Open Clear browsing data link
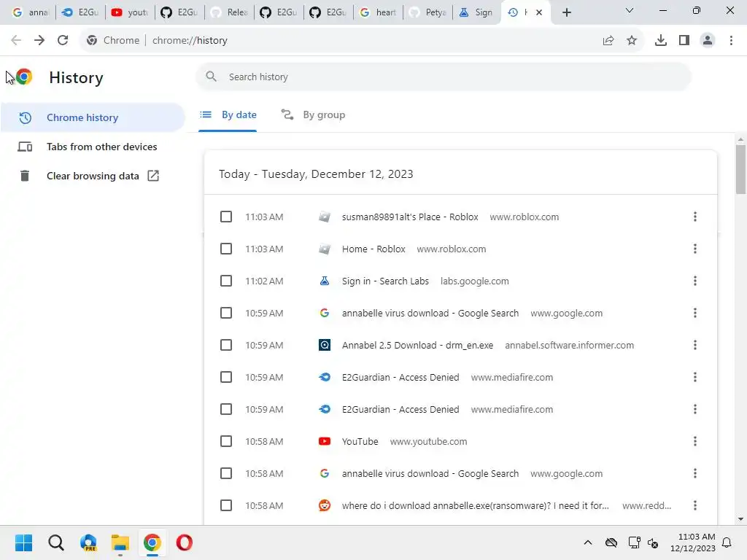 pos(93,176)
